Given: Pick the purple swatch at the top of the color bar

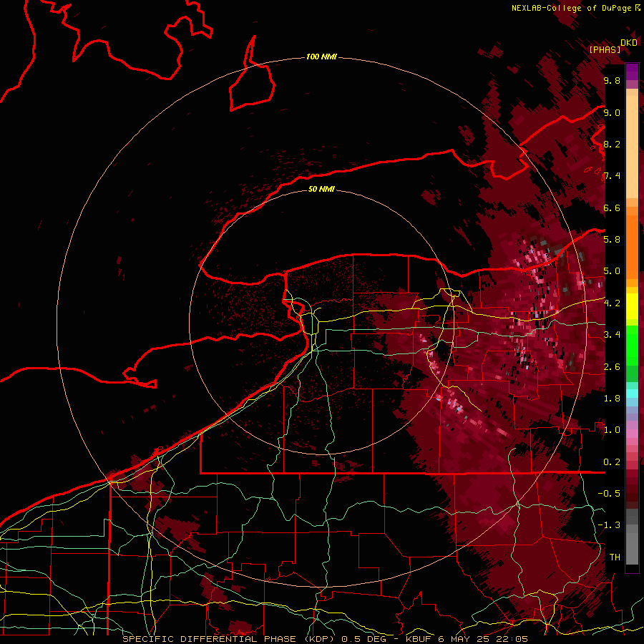Looking at the screenshot, I should (x=632, y=72).
